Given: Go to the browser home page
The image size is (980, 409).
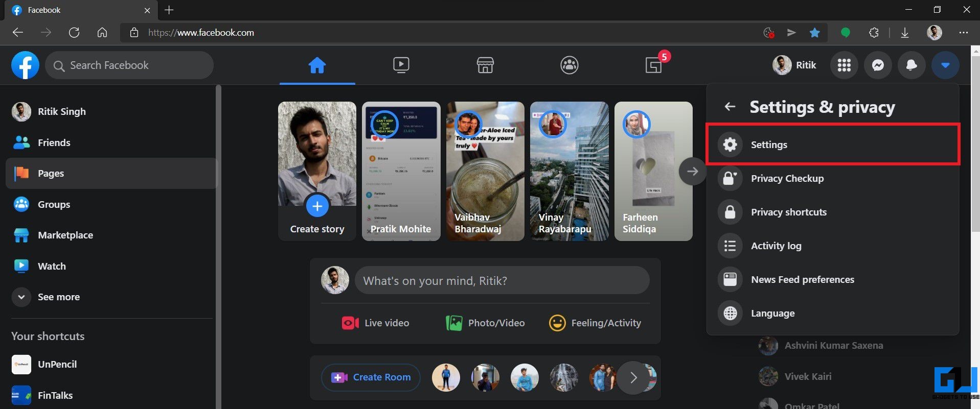Looking at the screenshot, I should pyautogui.click(x=102, y=33).
